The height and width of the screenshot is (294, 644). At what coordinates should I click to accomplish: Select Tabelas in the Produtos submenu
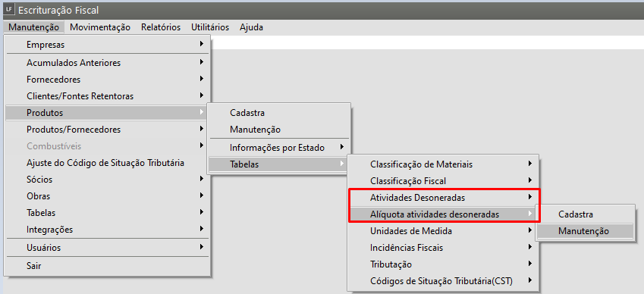(279, 164)
